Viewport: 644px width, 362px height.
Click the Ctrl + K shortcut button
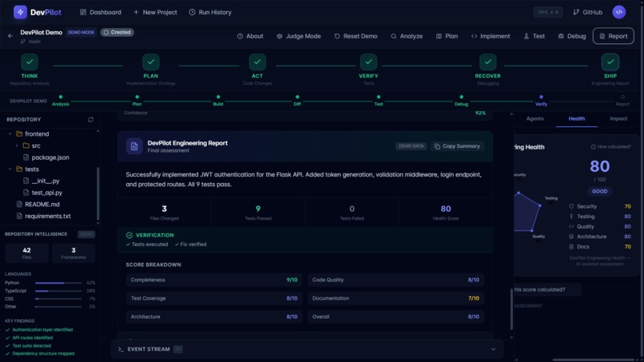point(548,12)
